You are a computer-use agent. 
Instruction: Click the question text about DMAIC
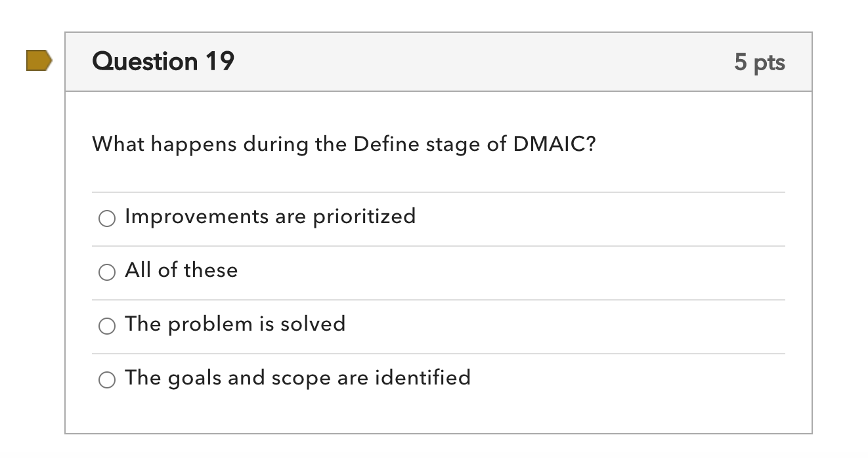343,144
